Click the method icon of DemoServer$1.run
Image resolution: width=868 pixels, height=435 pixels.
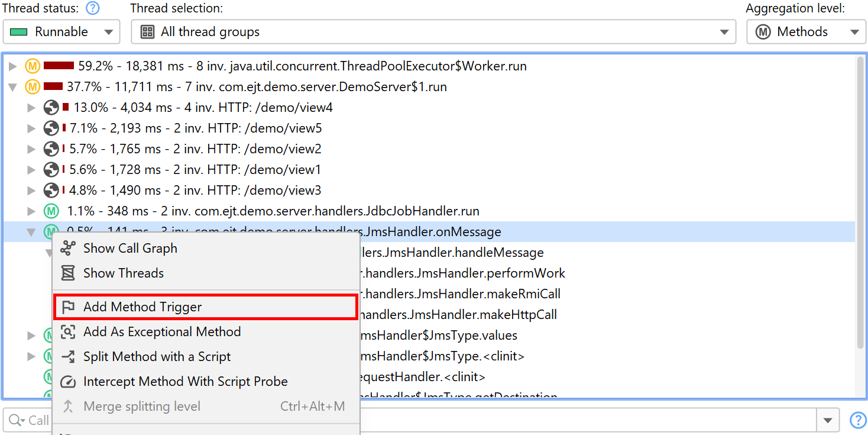click(x=32, y=87)
